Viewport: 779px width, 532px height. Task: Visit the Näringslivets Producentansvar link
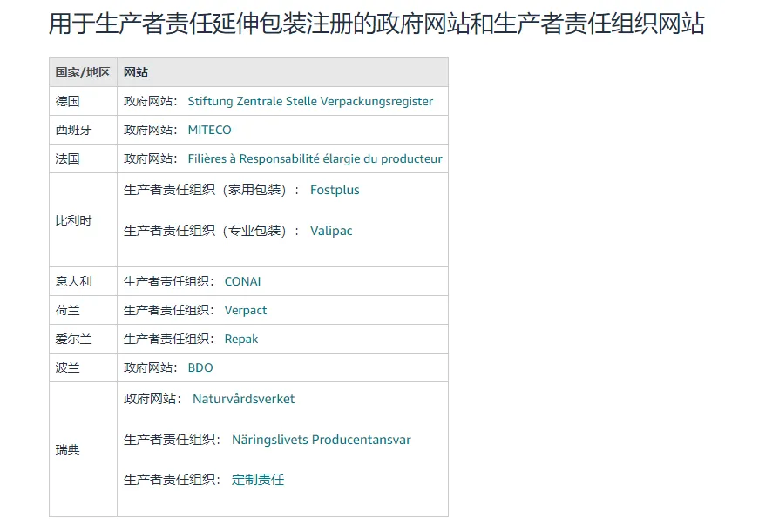point(321,440)
